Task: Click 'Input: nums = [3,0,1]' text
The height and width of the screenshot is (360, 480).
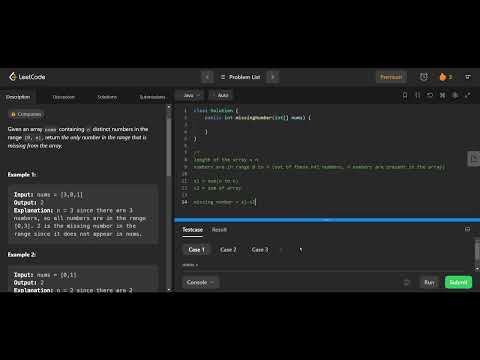Action: tap(48, 194)
